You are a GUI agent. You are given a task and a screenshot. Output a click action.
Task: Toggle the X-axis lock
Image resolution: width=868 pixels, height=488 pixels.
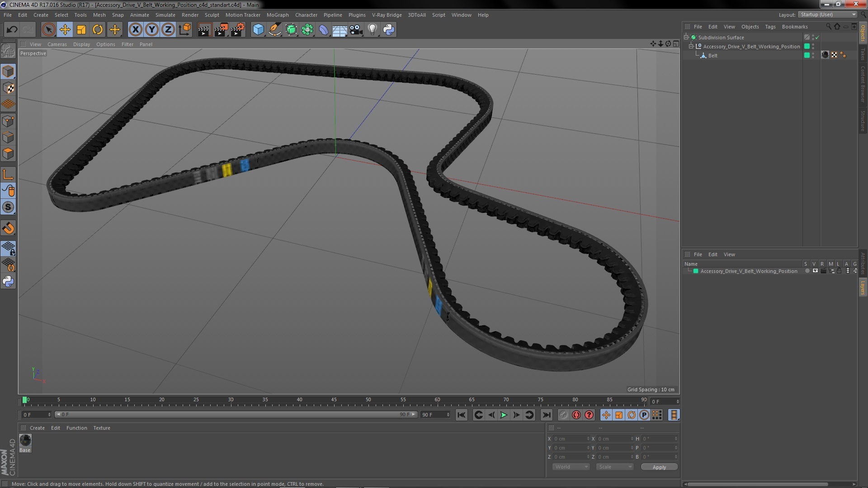click(135, 30)
